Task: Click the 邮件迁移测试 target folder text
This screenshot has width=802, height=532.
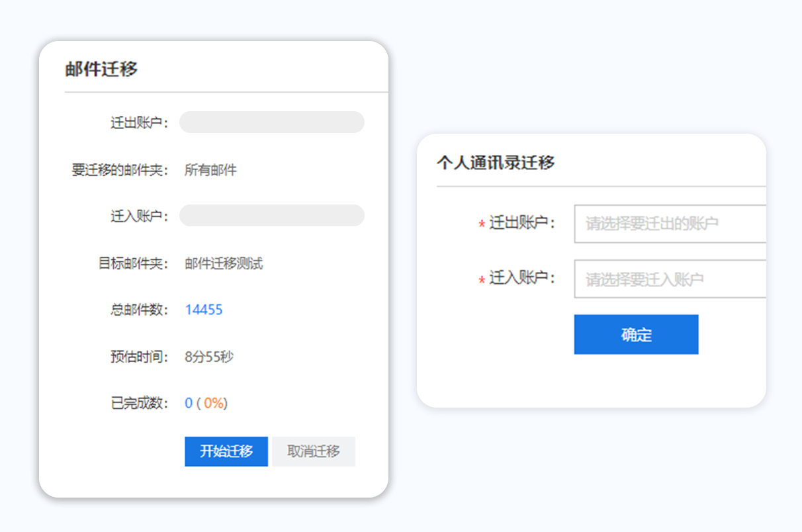Action: point(224,263)
